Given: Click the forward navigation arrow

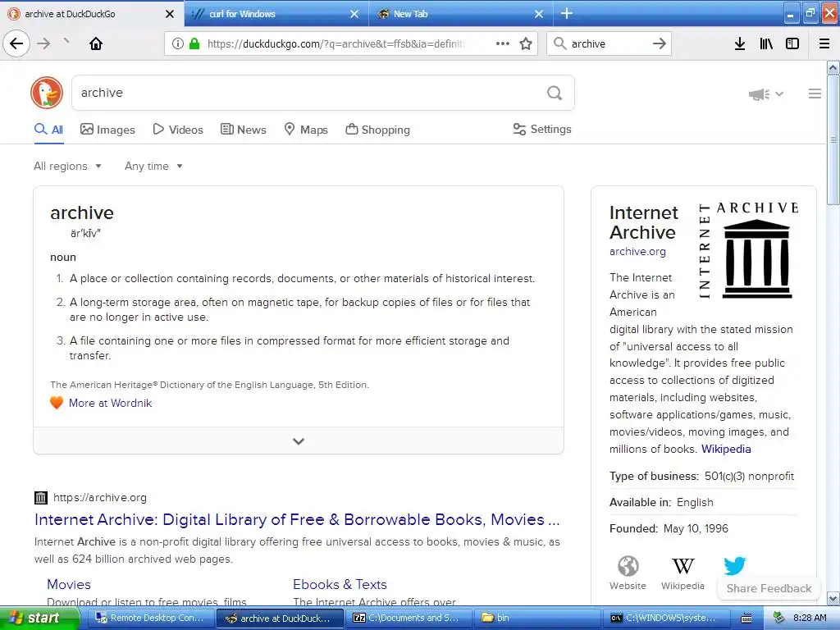Looking at the screenshot, I should tap(43, 43).
